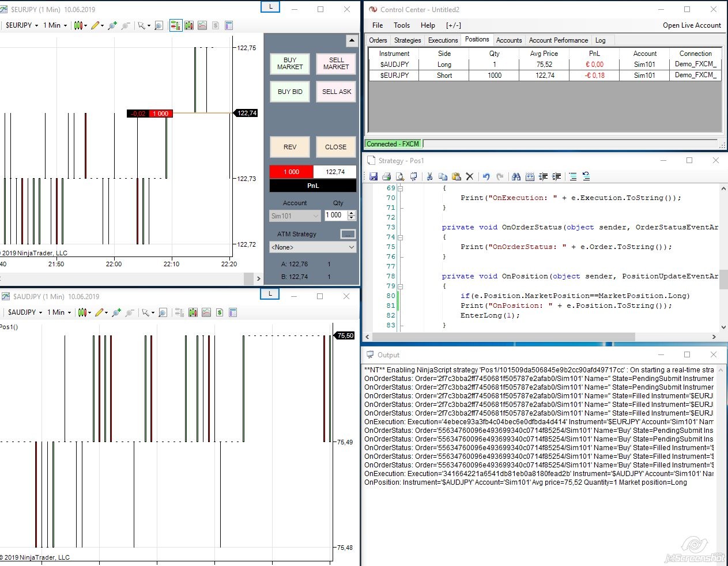Toggle link button L on AUDJPY chart title
Screen dimensions: 728x566
[270, 294]
